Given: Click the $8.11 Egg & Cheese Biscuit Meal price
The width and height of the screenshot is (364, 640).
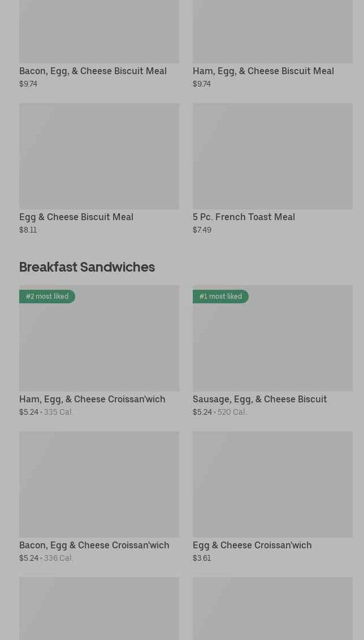Looking at the screenshot, I should (x=28, y=230).
